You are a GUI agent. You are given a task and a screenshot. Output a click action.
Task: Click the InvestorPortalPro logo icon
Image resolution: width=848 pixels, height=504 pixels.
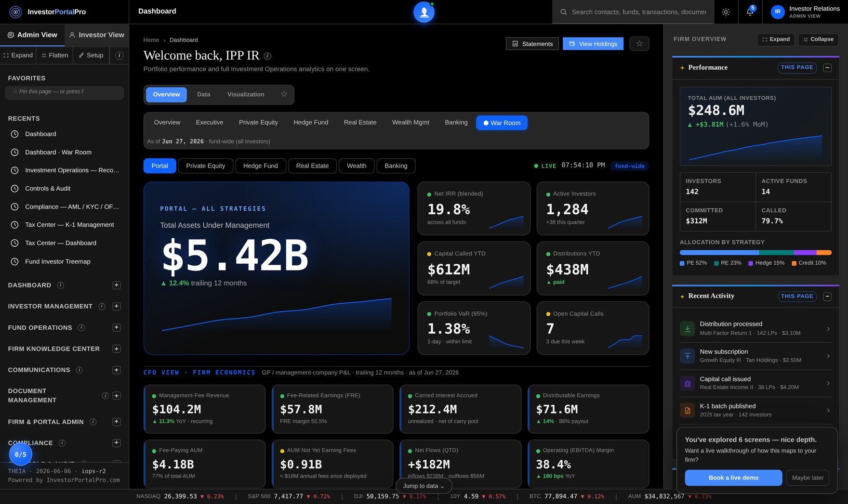15,12
